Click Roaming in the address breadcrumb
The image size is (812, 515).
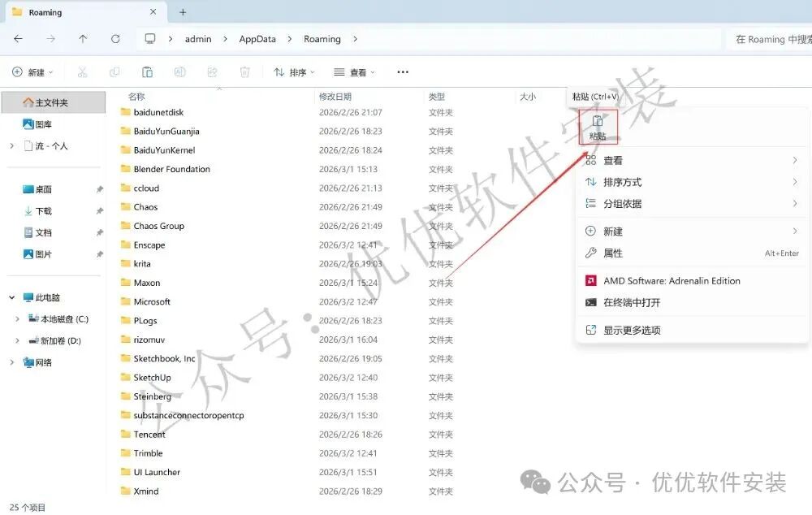click(x=322, y=39)
